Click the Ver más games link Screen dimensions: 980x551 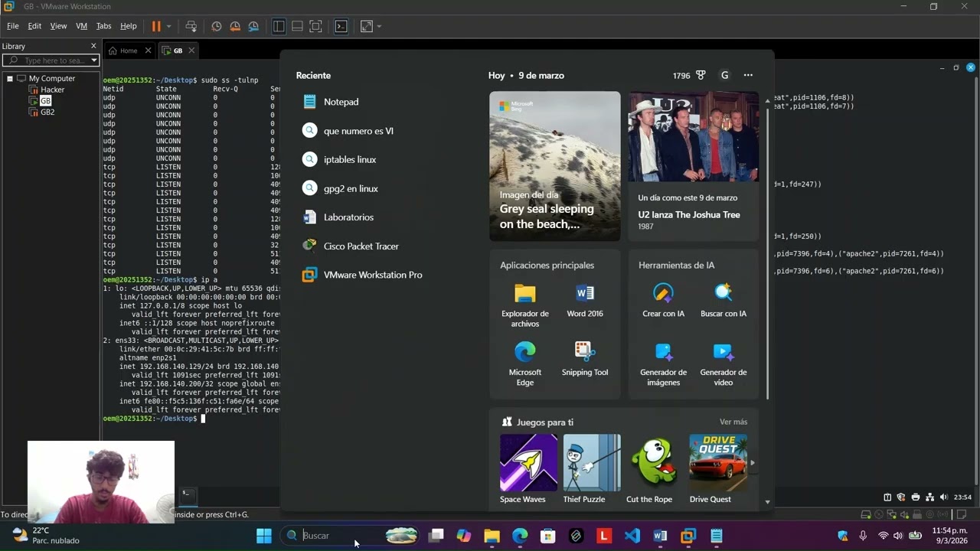(733, 422)
